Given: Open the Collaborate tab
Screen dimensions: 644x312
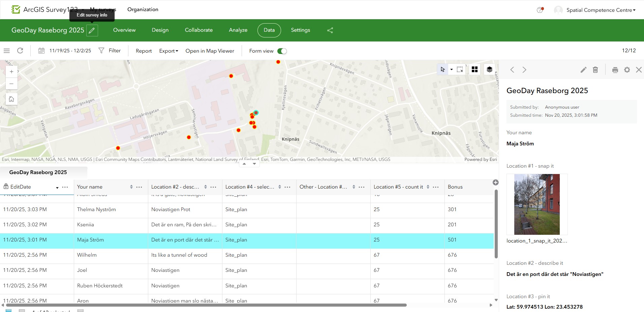Looking at the screenshot, I should 198,30.
